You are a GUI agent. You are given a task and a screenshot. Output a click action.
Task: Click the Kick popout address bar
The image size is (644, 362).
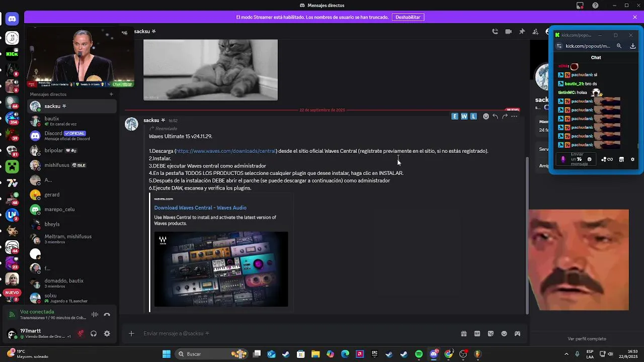coord(588,46)
